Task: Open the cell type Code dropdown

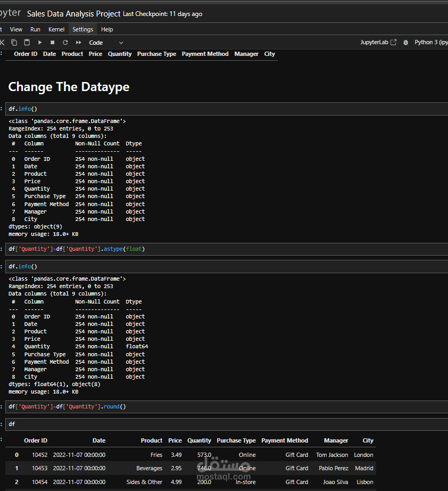Action: tap(106, 43)
